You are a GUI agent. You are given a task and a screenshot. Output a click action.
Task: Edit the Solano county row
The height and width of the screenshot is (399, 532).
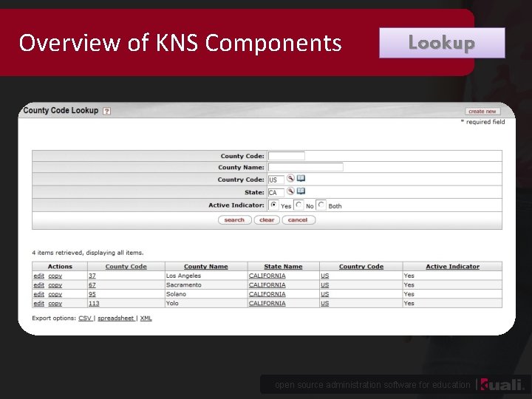pos(39,294)
